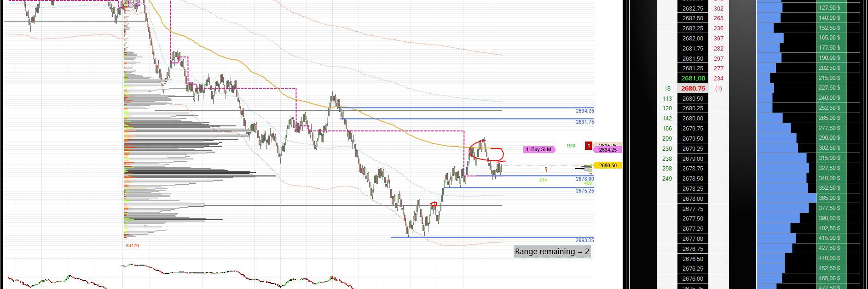The width and height of the screenshot is (868, 289).
Task: Select the 2694,25 level label on chart
Action: 584,111
